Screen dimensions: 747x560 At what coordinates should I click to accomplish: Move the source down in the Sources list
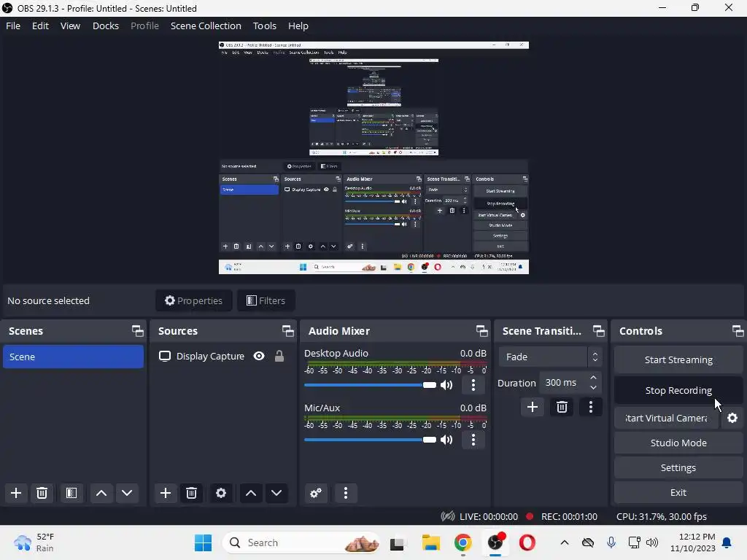(x=276, y=493)
